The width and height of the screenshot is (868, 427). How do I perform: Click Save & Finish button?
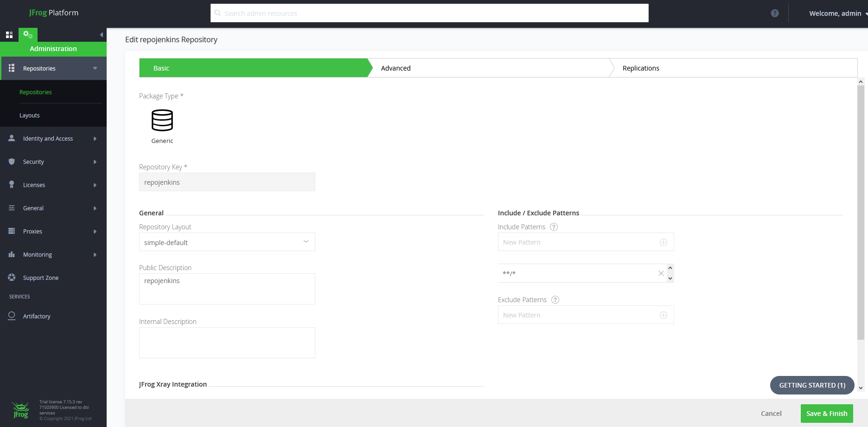[827, 414]
